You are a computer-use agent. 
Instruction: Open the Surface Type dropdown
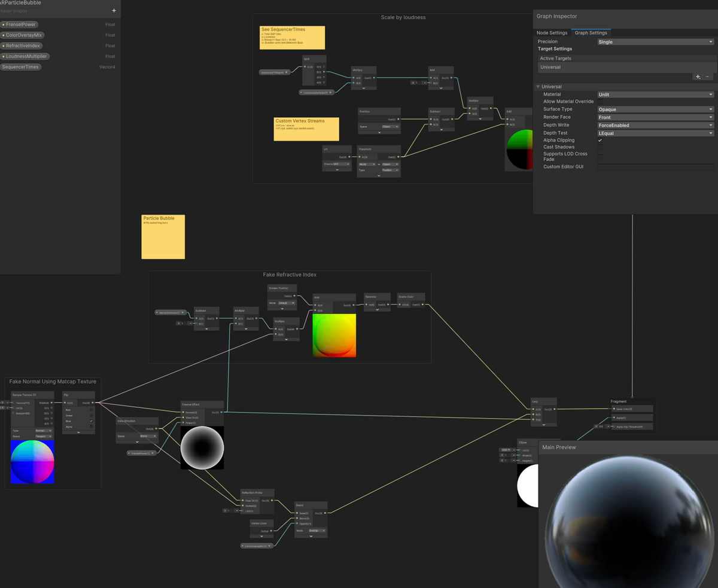point(656,109)
